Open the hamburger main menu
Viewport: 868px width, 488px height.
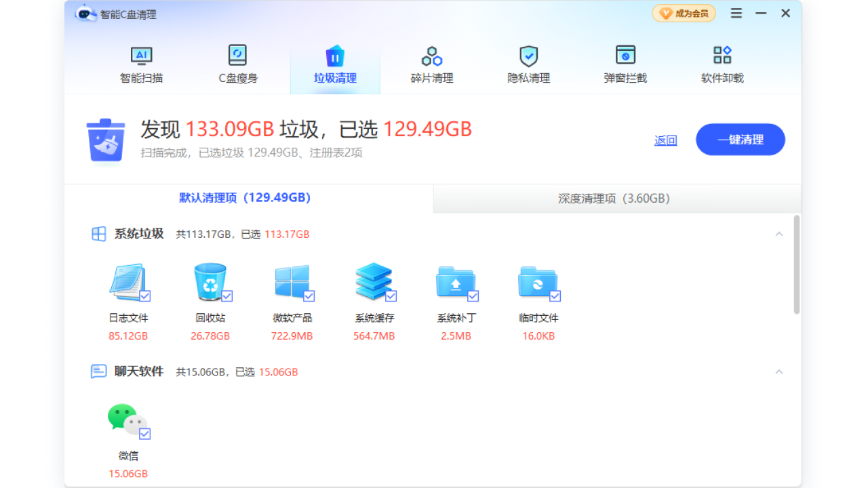pos(736,14)
